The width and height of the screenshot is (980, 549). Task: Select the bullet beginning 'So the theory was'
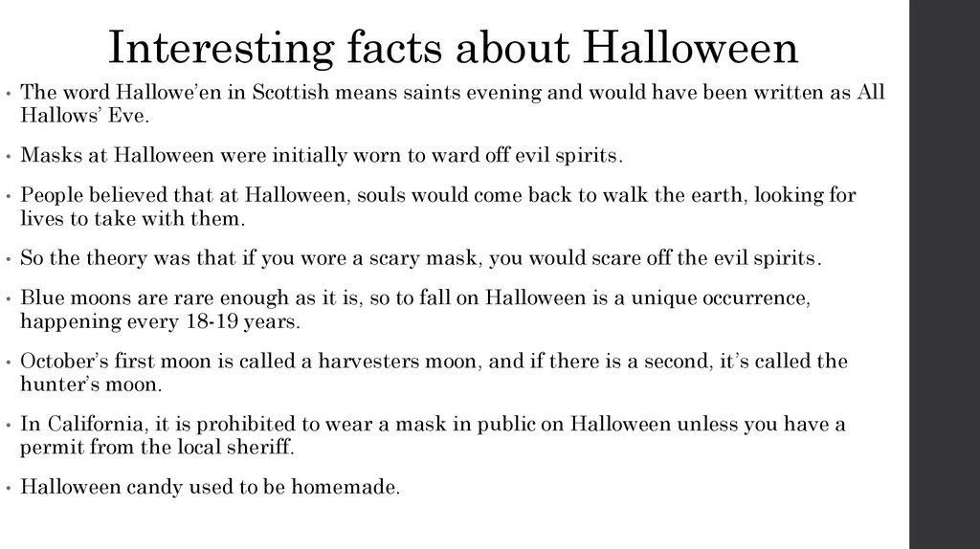click(x=421, y=257)
